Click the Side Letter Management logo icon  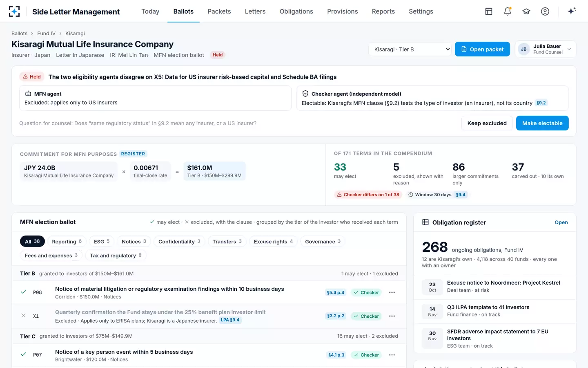pyautogui.click(x=14, y=11)
